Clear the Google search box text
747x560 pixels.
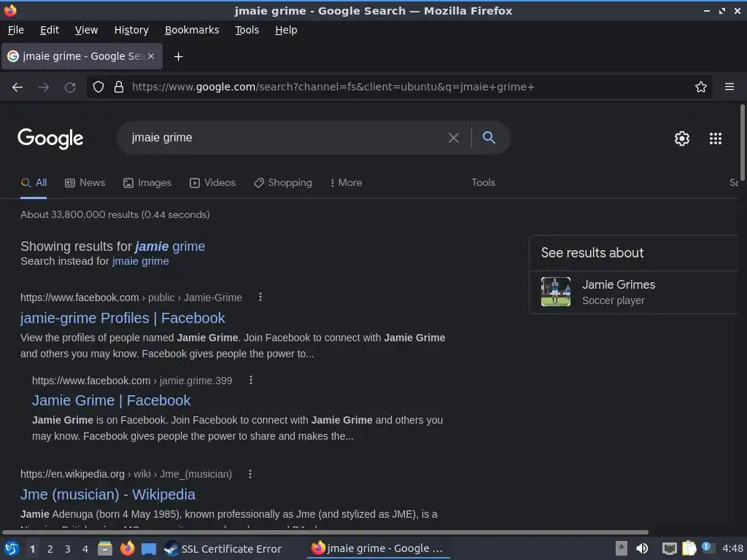454,138
